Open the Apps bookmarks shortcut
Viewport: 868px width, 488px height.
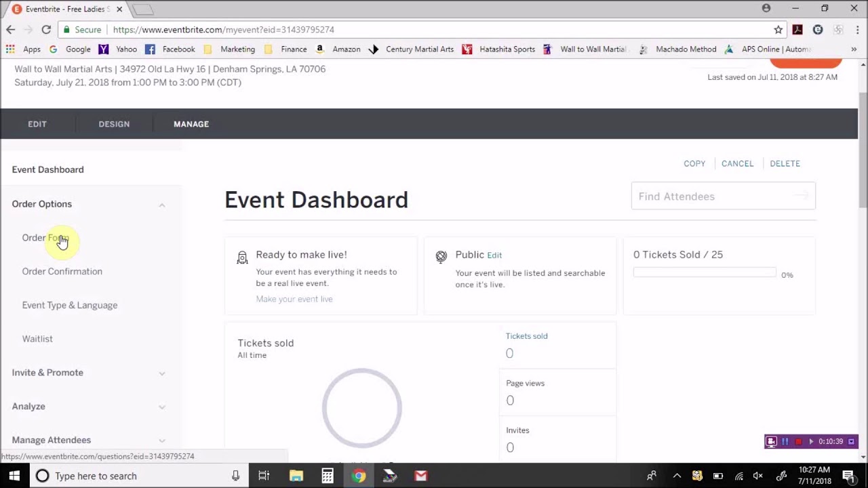[23, 49]
